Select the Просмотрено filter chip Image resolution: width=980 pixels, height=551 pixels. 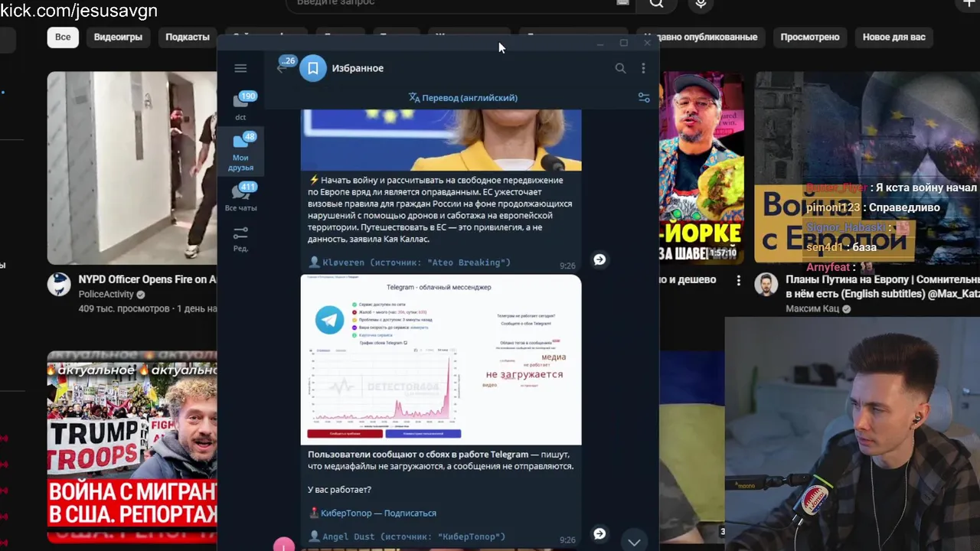[x=810, y=37]
